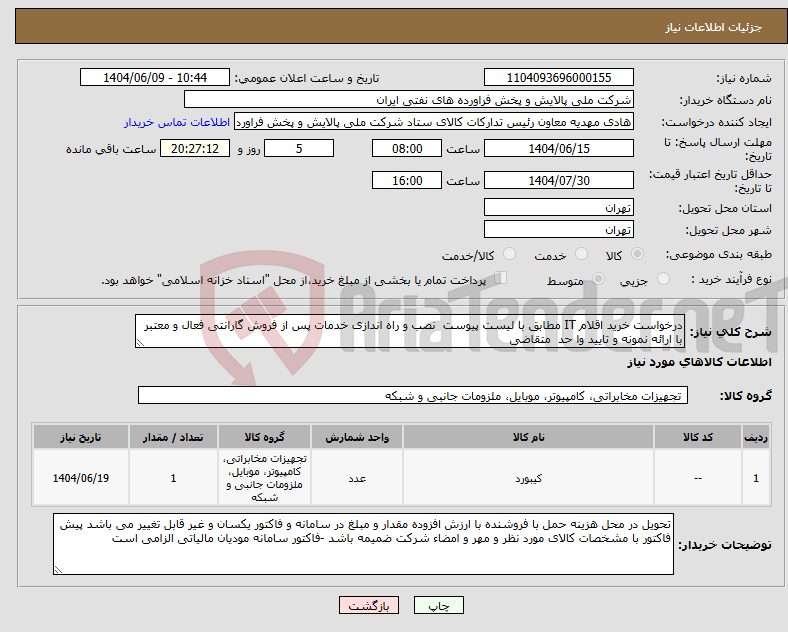Click the remaining days field 5

[299, 148]
